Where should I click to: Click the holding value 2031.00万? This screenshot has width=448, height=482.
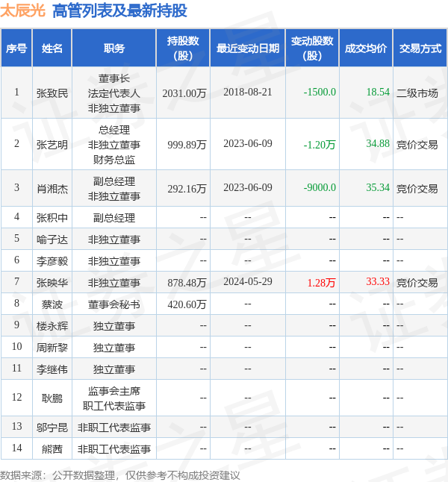pyautogui.click(x=184, y=93)
